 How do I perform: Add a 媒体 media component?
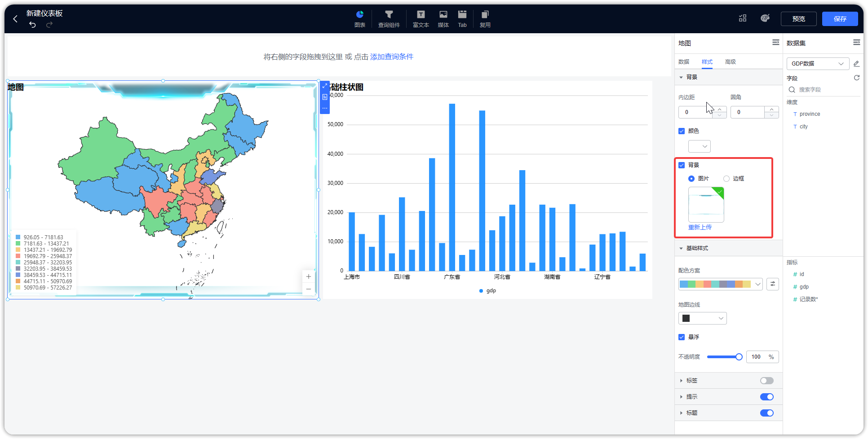tap(443, 19)
